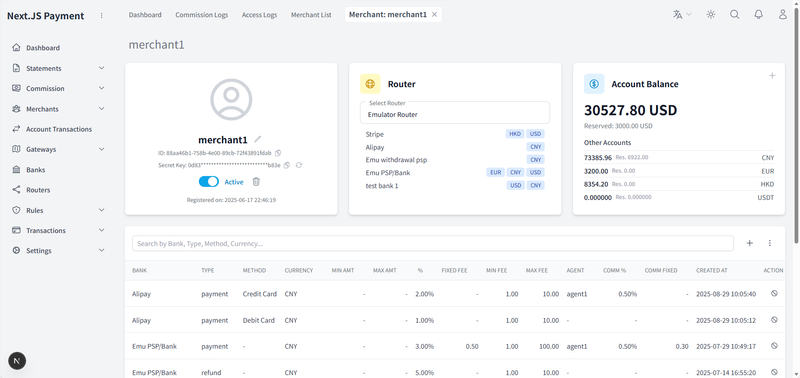Close the Merchant: merchant1 tab
The width and height of the screenshot is (800, 378).
tap(434, 15)
